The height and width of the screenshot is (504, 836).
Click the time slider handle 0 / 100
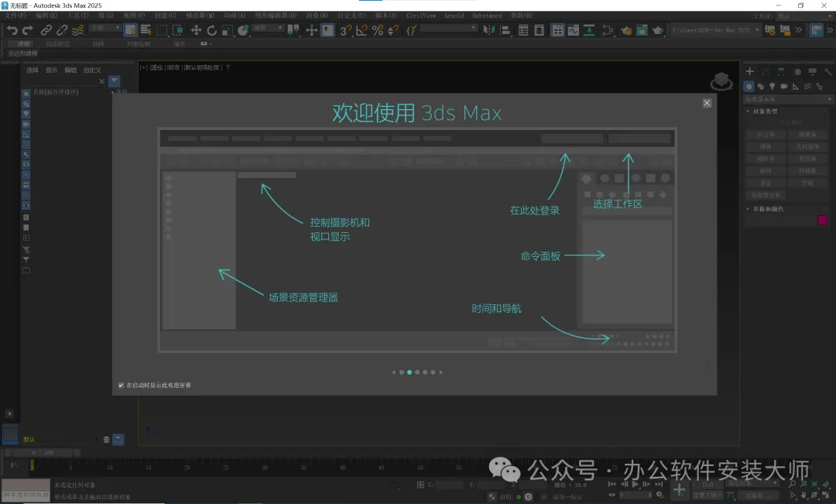pyautogui.click(x=42, y=453)
